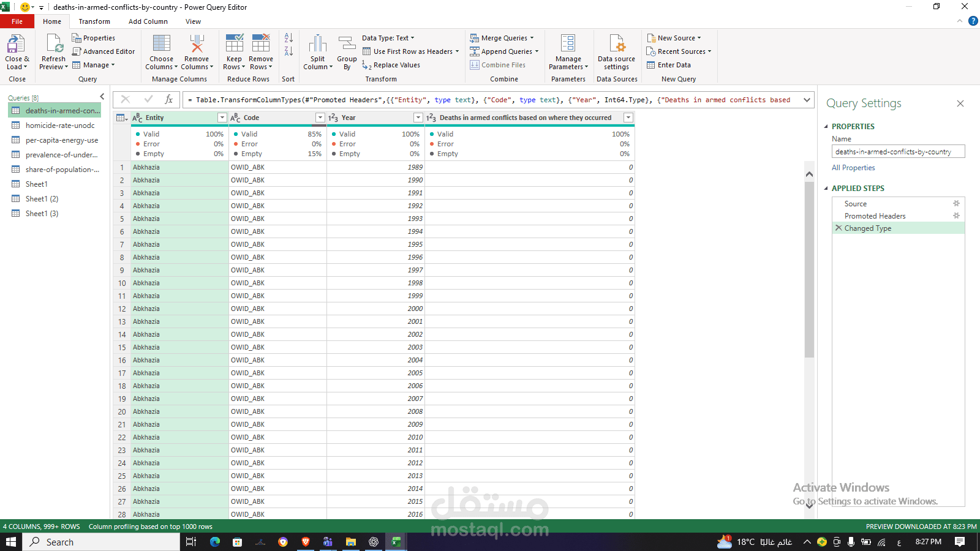The height and width of the screenshot is (551, 980).
Task: Expand the formula bar
Action: [x=807, y=100]
